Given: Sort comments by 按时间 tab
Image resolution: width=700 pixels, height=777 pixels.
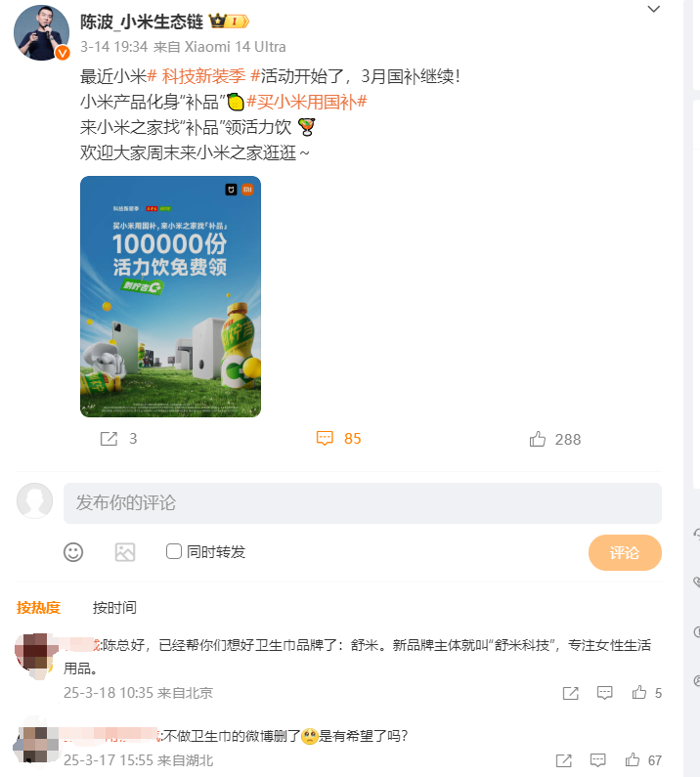Looking at the screenshot, I should click(x=114, y=608).
